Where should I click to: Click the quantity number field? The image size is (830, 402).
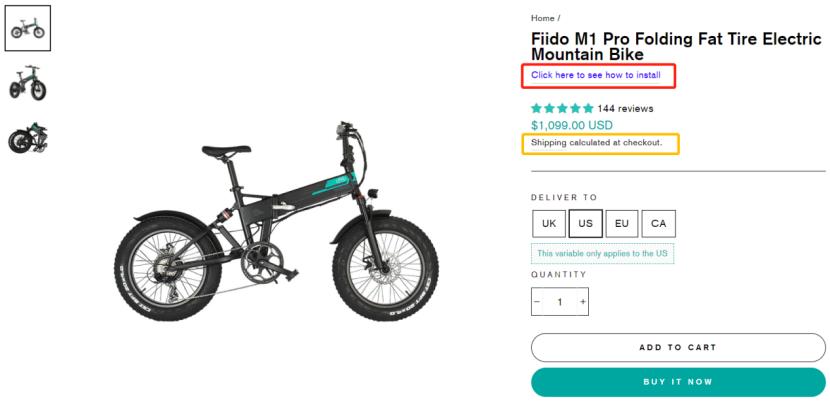coord(560,301)
